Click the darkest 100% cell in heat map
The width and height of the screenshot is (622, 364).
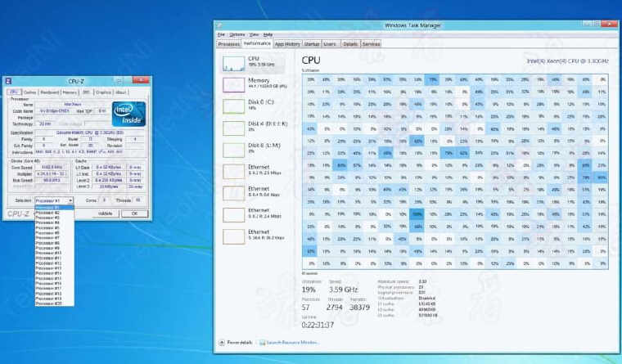pos(417,214)
